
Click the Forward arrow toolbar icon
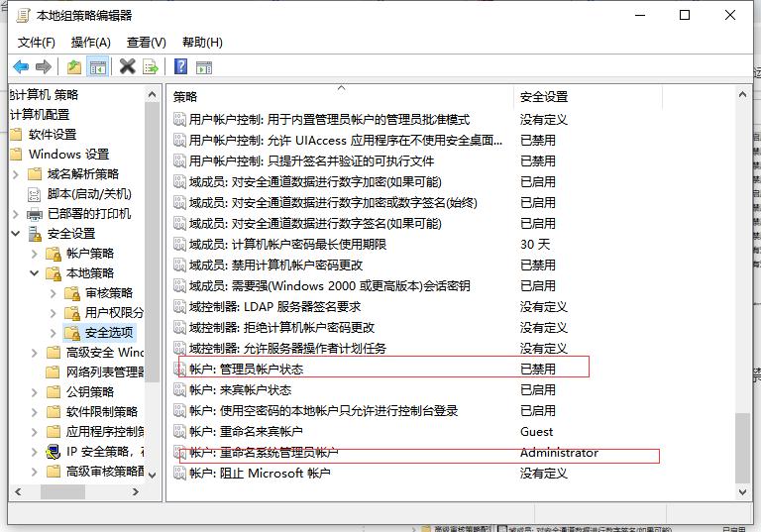[44, 66]
